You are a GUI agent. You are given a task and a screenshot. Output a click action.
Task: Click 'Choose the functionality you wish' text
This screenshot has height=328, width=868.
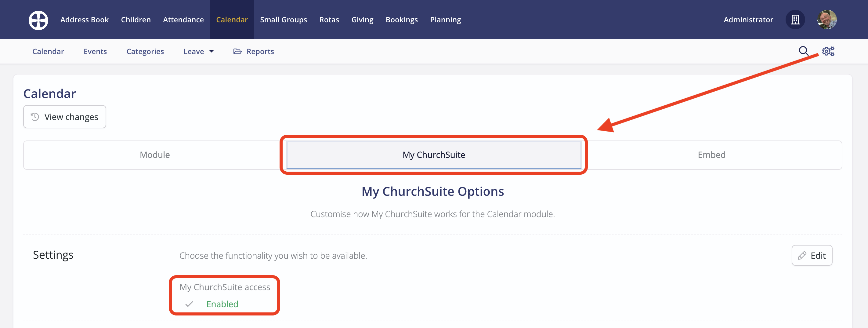[x=273, y=256]
